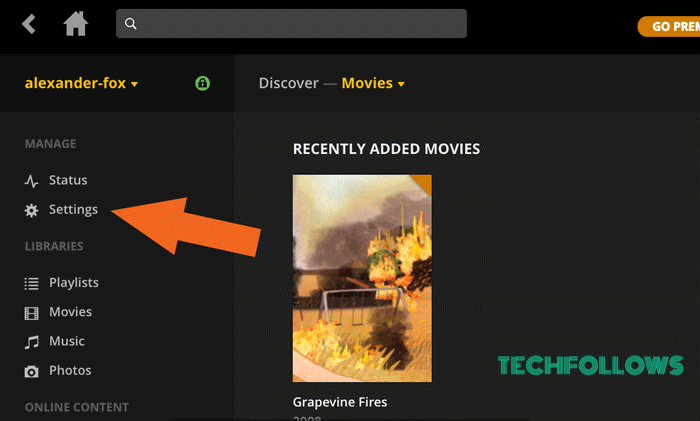Open the Grapevine Fires movie poster
700x421 pixels.
click(362, 278)
